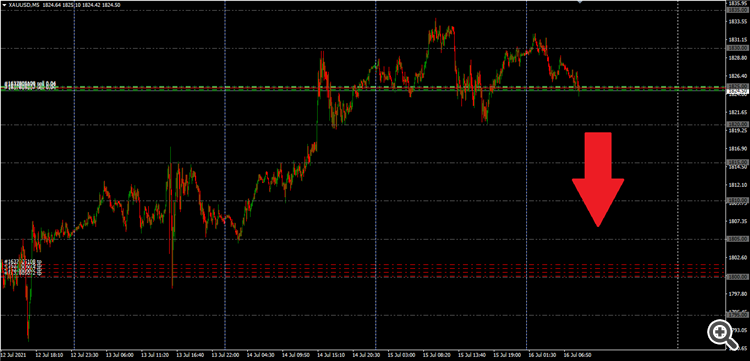Click the highlighted current price tag 1824.50
The image size is (750, 361).
click(737, 90)
